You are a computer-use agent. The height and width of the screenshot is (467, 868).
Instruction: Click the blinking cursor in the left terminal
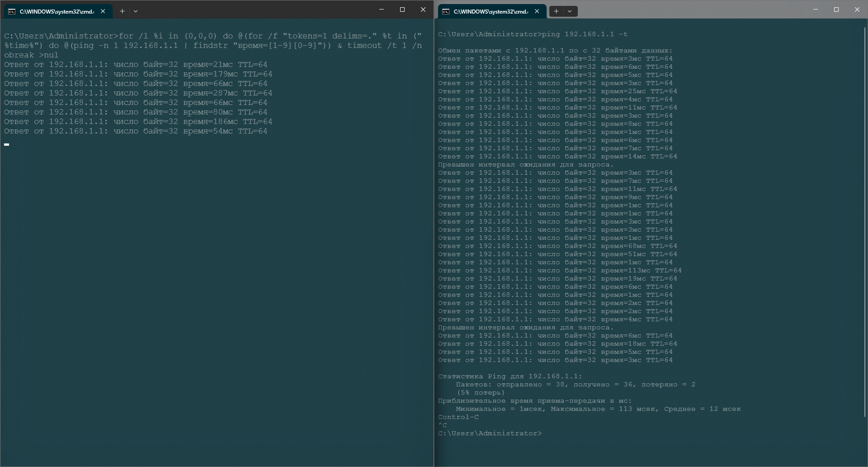[x=7, y=144]
